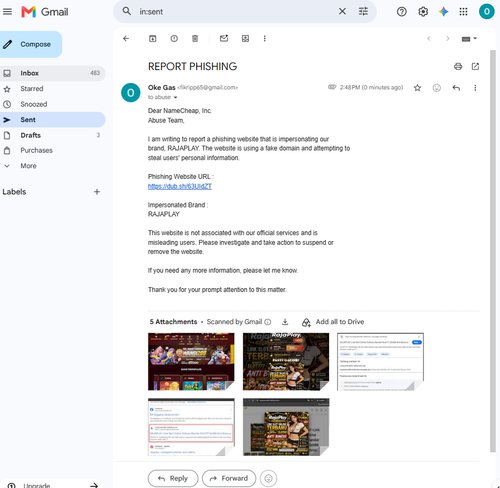Open the Gemini sparkle icon
This screenshot has height=488, width=500.
point(443,12)
